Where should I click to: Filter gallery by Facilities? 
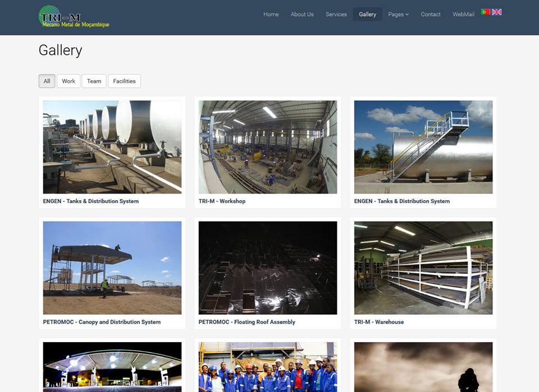pyautogui.click(x=124, y=81)
